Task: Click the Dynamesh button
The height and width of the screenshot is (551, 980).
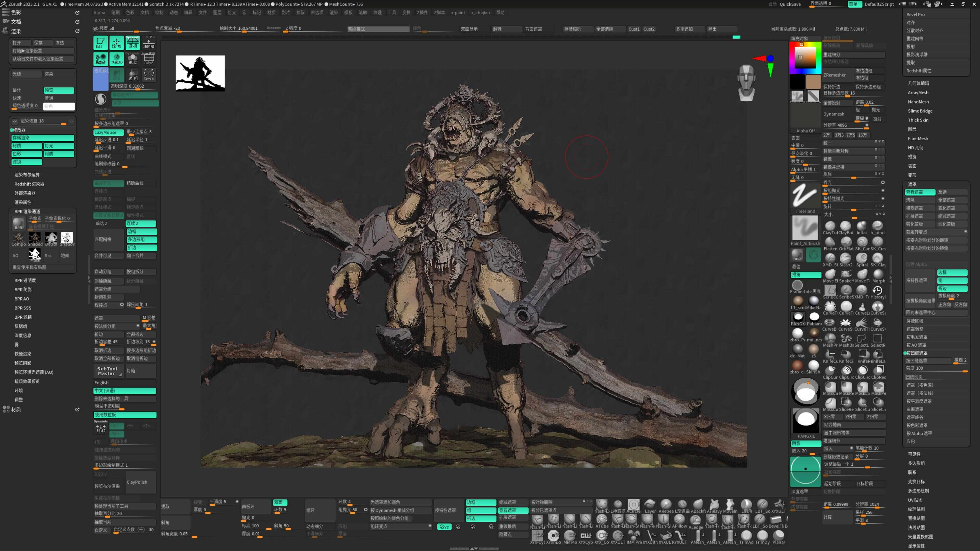Action: (837, 114)
